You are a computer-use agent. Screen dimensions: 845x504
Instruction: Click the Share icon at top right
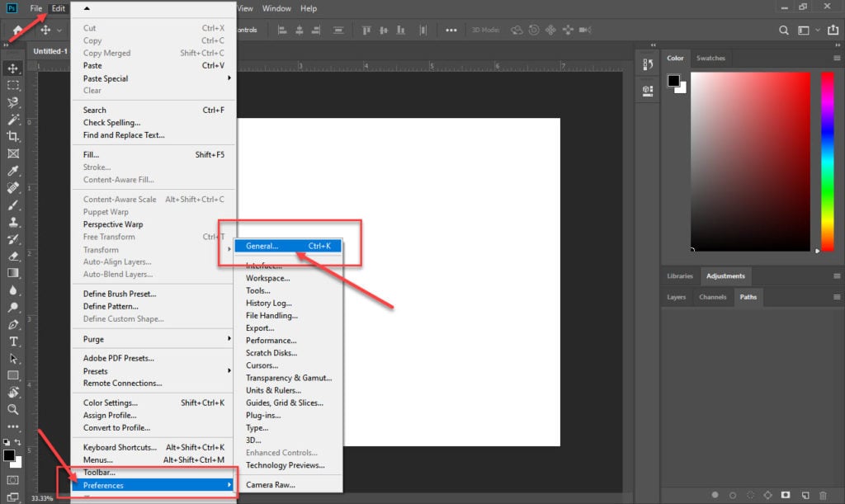833,31
